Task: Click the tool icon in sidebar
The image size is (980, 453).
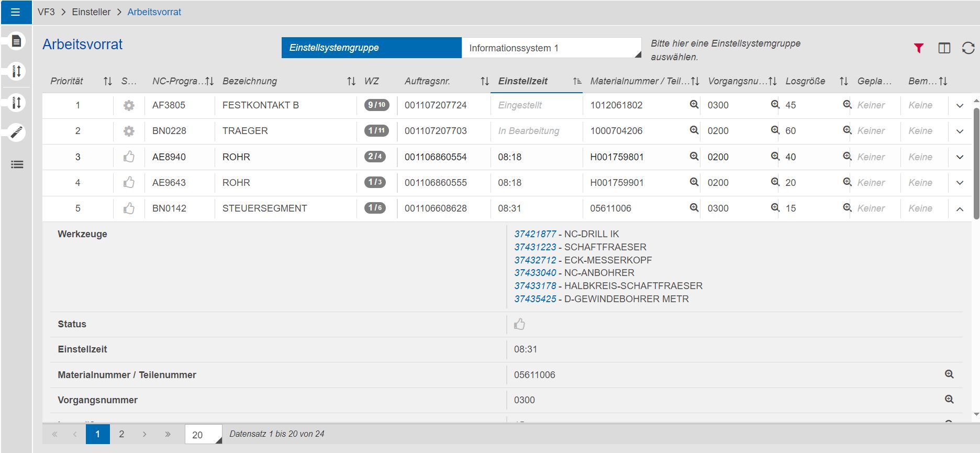Action: pos(17,132)
